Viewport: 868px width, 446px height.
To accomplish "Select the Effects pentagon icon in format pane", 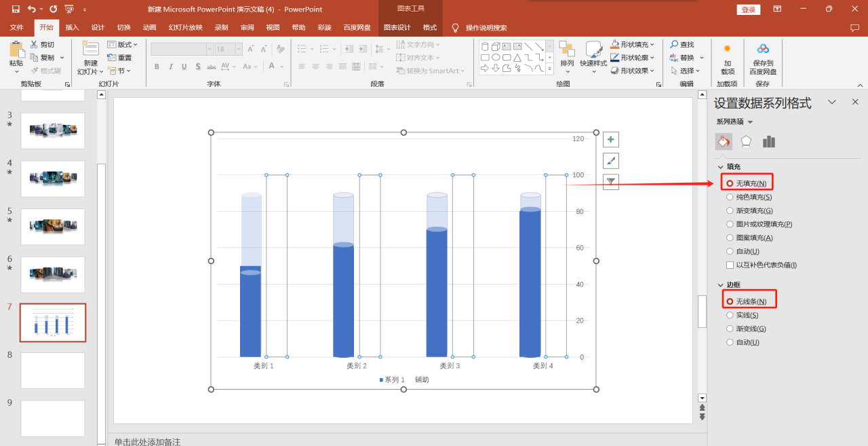I will pos(745,141).
